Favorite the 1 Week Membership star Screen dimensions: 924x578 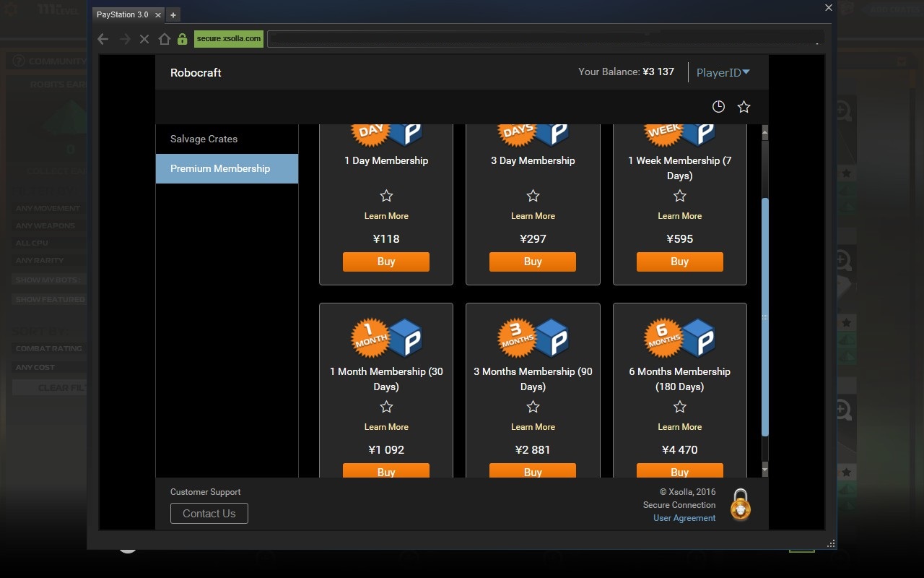pyautogui.click(x=680, y=196)
